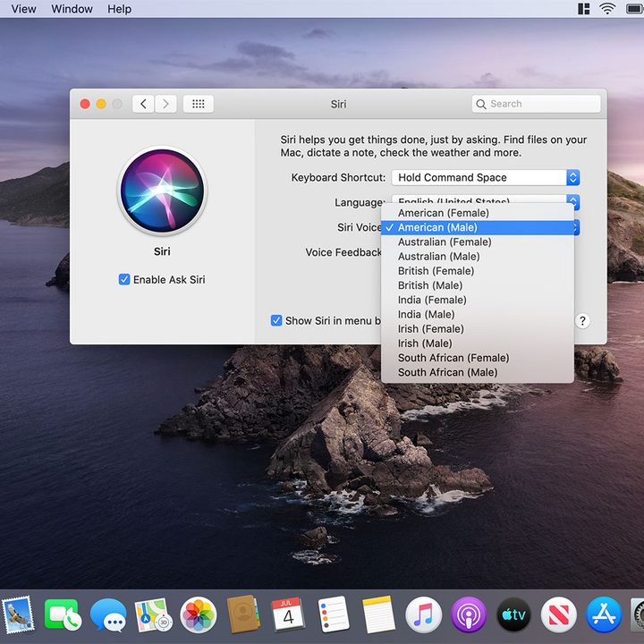Open the View menu
Viewport: 644px width, 644px height.
(23, 9)
